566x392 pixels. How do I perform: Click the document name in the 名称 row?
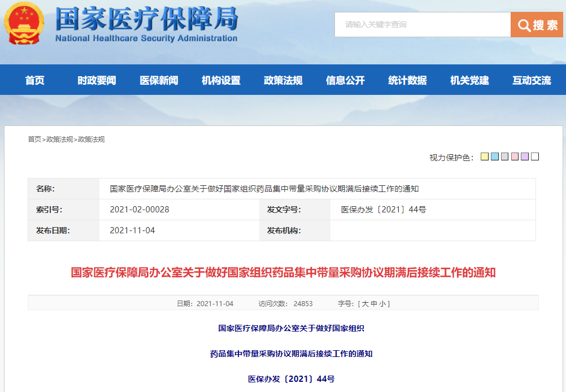pyautogui.click(x=264, y=189)
